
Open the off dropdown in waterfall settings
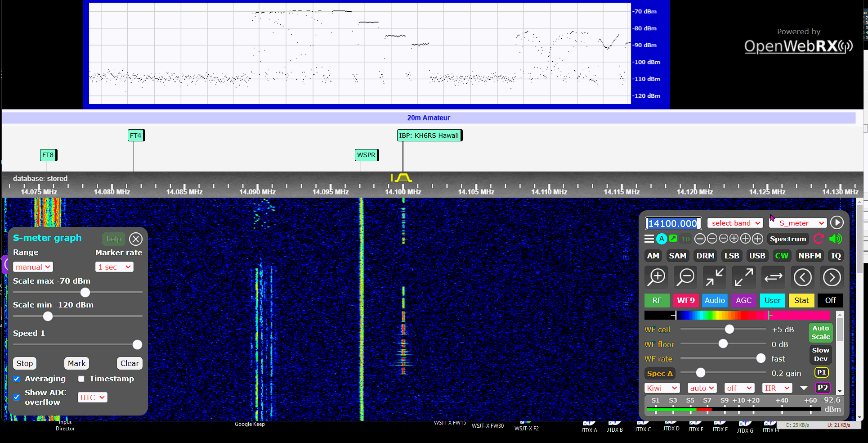pos(739,388)
